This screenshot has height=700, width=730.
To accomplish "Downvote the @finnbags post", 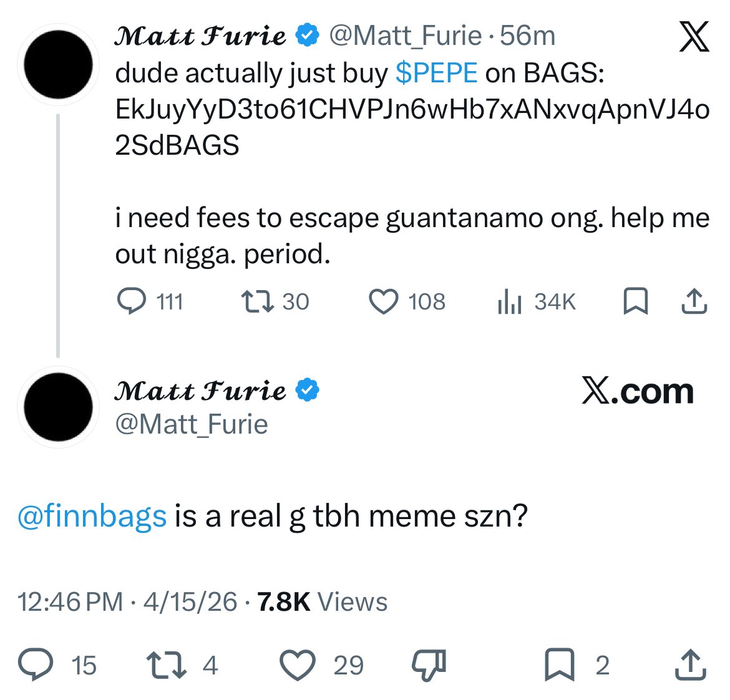I will tap(429, 664).
